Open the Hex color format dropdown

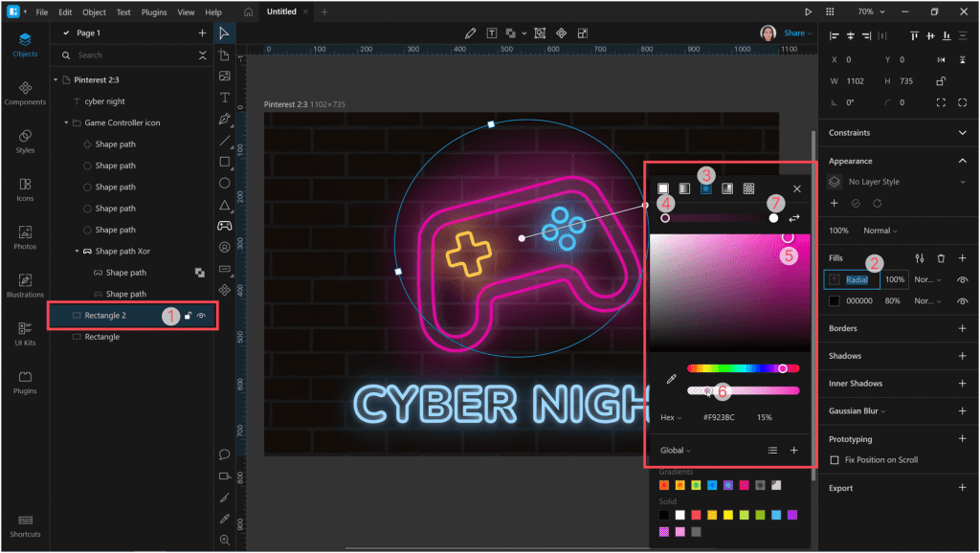click(671, 417)
